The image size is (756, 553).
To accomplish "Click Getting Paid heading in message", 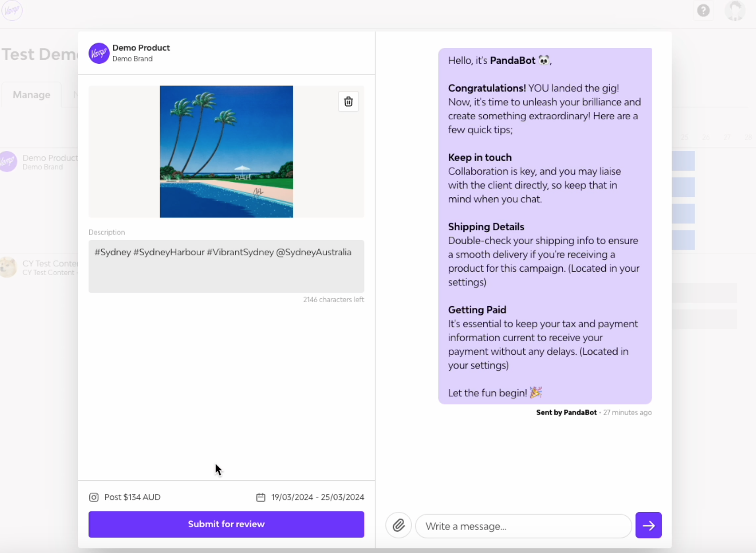I will click(x=477, y=310).
